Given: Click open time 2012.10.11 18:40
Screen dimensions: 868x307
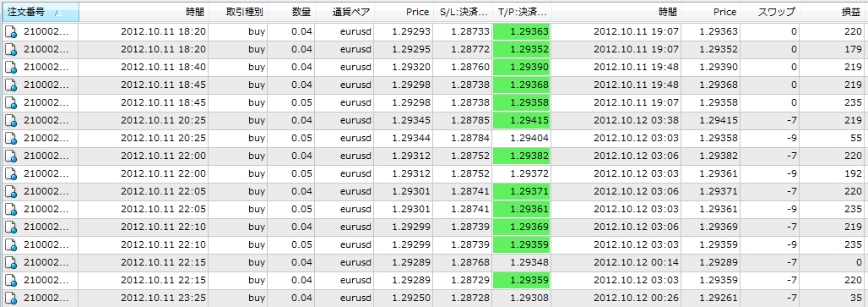Looking at the screenshot, I should point(163,68).
